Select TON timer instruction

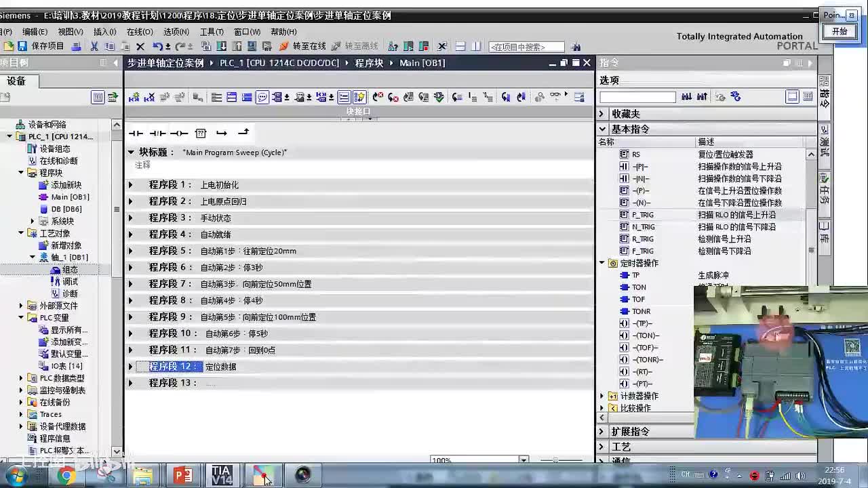tap(639, 287)
